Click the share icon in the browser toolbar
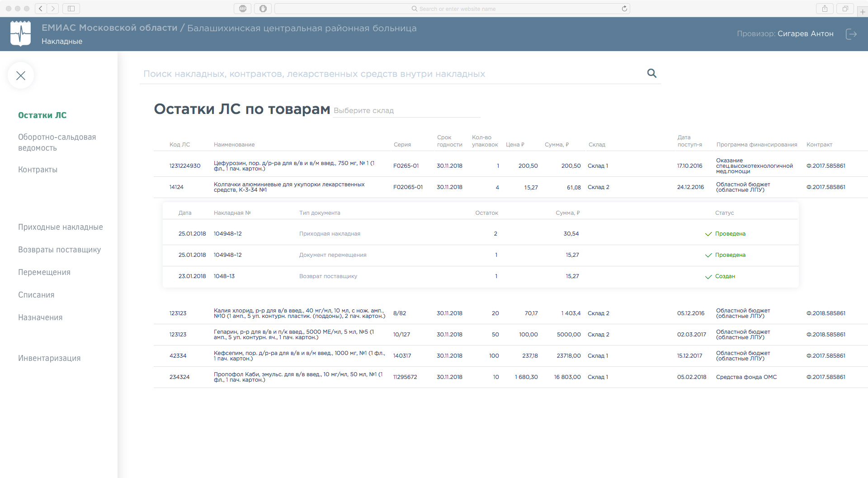 (x=825, y=8)
